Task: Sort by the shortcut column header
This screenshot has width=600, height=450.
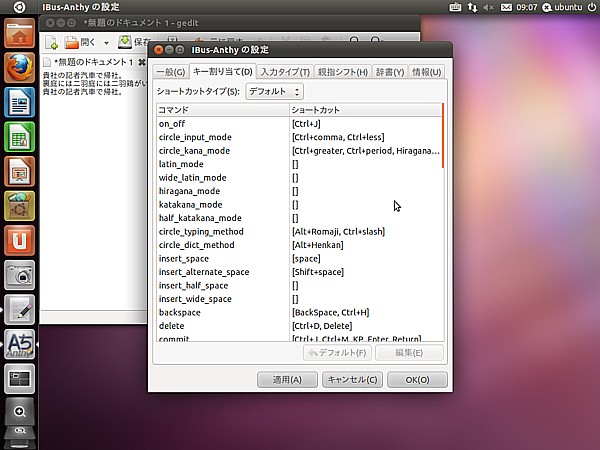Action: pyautogui.click(x=365, y=110)
